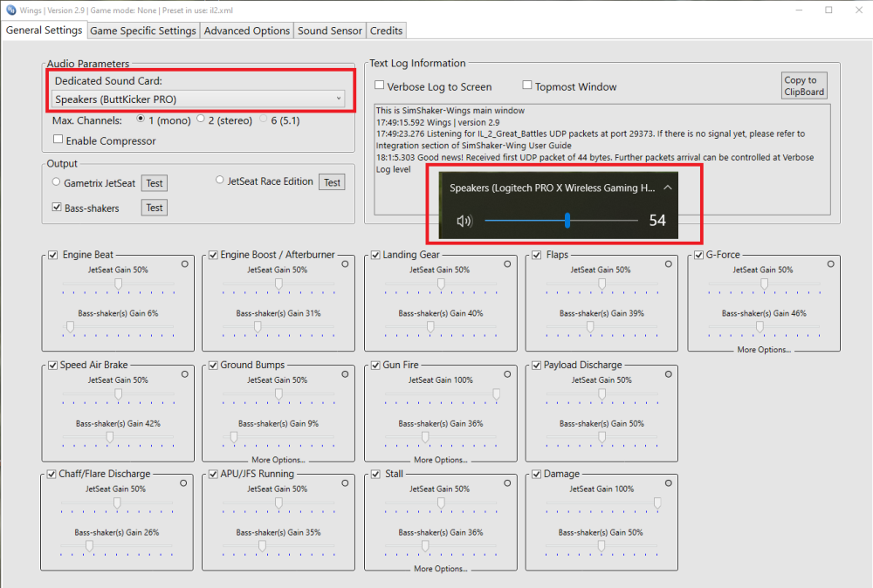Switch to the Sound Sensor tab

[329, 31]
